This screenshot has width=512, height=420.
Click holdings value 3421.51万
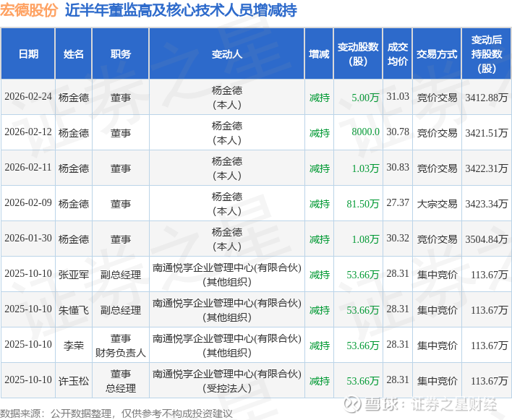(x=487, y=133)
